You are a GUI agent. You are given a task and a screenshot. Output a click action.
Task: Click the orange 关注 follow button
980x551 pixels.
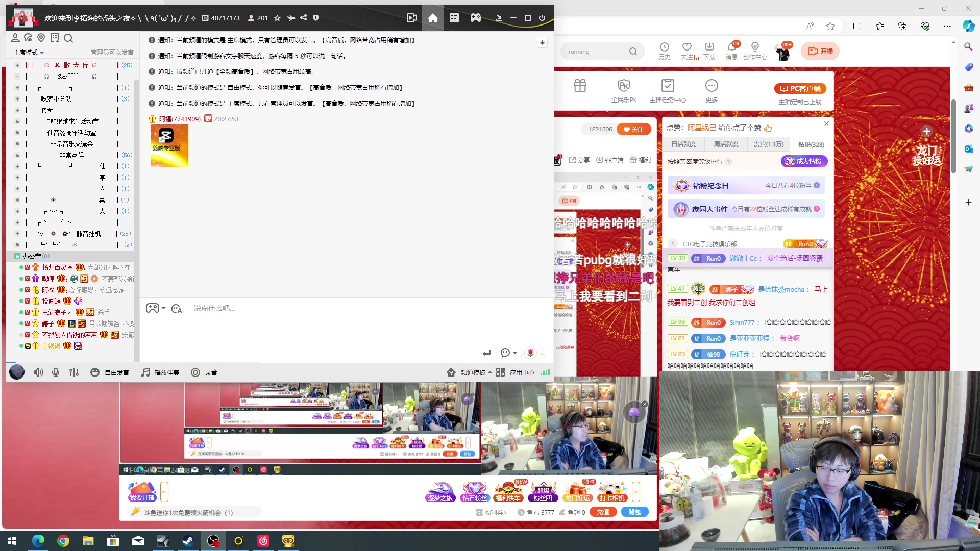(634, 130)
